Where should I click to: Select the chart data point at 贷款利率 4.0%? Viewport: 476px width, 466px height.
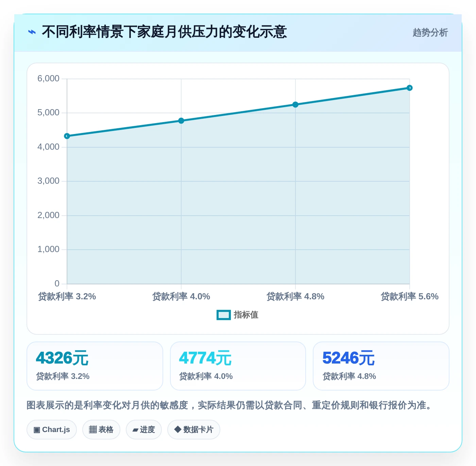pyautogui.click(x=181, y=121)
